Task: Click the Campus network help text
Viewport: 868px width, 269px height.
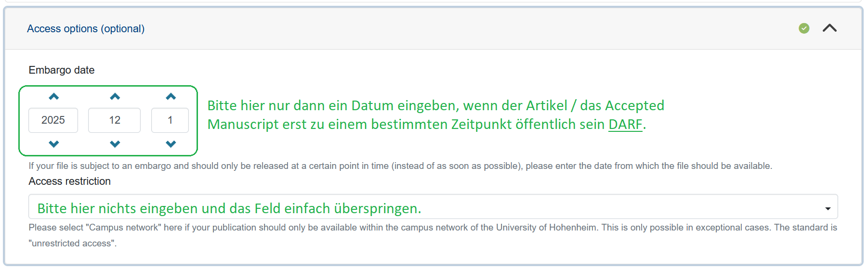Action: click(433, 228)
